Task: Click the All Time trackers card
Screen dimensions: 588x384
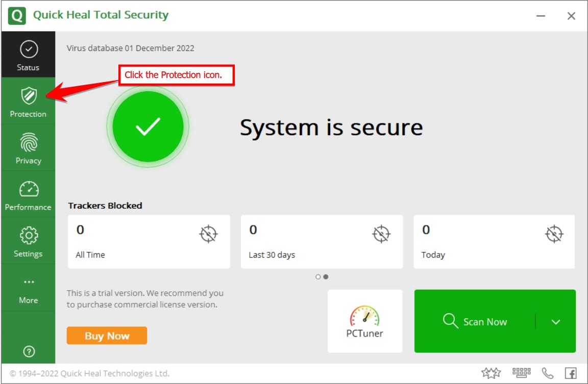Action: pyautogui.click(x=149, y=242)
